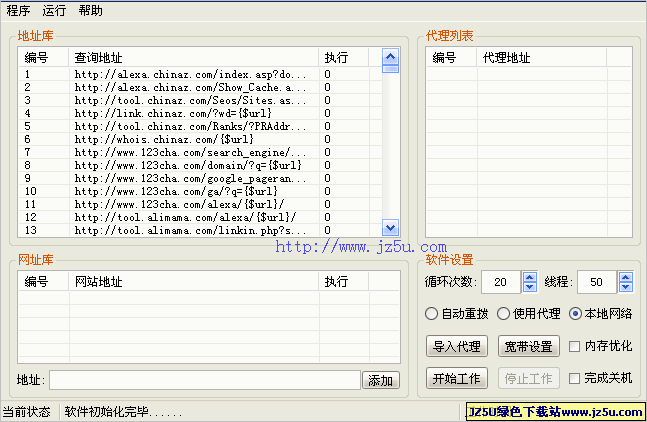This screenshot has width=647, height=422.
Task: Click scroll-up arrow of 地址库 list
Action: coord(390,56)
